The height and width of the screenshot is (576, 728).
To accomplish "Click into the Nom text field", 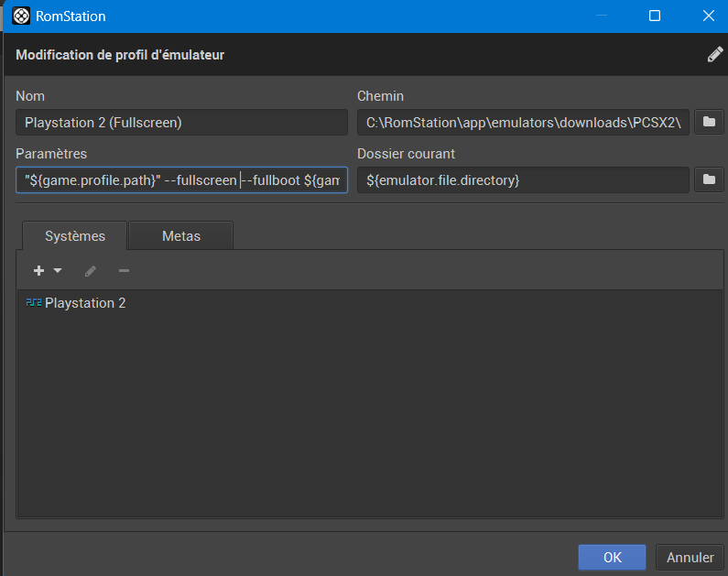I will point(181,123).
